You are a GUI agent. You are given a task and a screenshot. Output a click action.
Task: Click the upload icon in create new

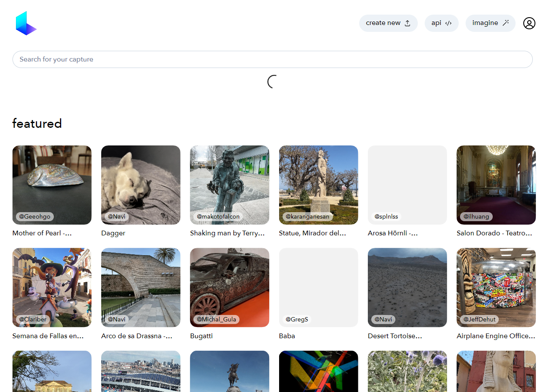tap(407, 23)
